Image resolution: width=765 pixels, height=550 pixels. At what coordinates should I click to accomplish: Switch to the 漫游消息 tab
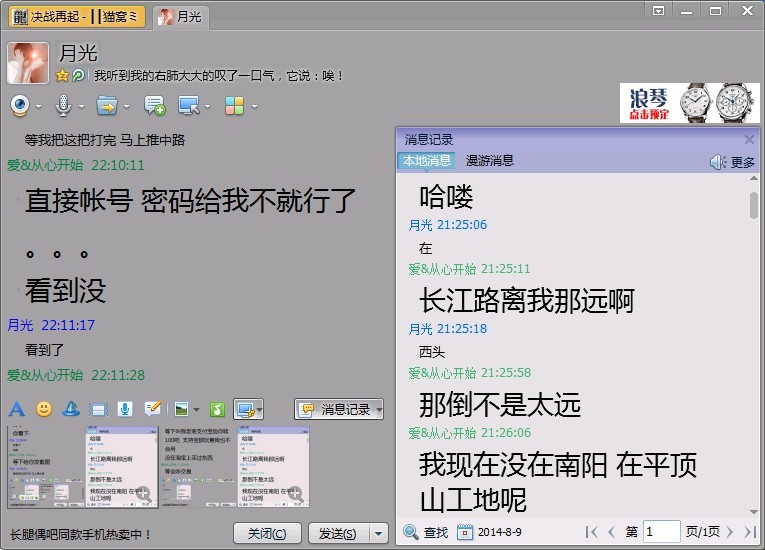click(x=489, y=161)
